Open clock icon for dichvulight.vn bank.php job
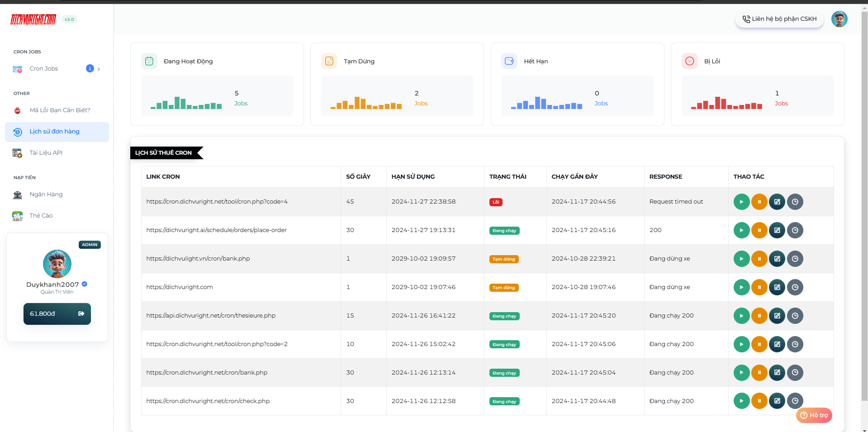The height and width of the screenshot is (432, 868). [795, 259]
